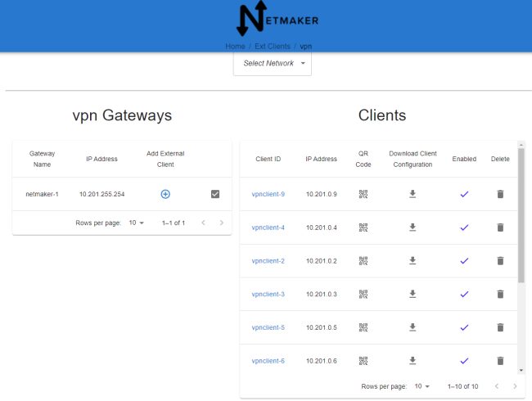Open QR code for vpnclient-3
The image size is (532, 401).
pyautogui.click(x=363, y=294)
